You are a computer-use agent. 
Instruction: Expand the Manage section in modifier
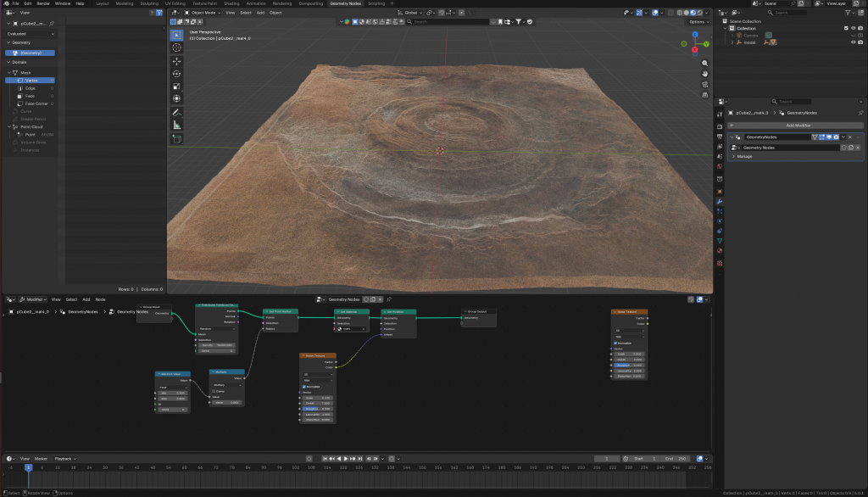click(744, 156)
